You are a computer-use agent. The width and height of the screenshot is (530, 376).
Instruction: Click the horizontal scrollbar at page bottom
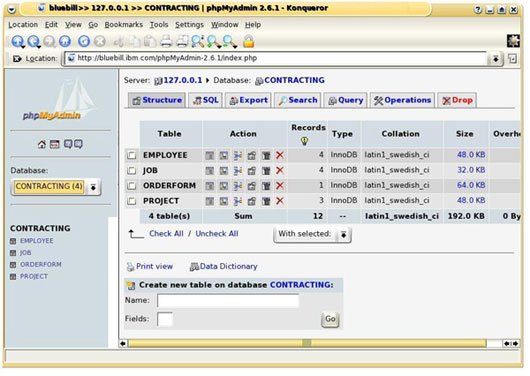click(307, 344)
